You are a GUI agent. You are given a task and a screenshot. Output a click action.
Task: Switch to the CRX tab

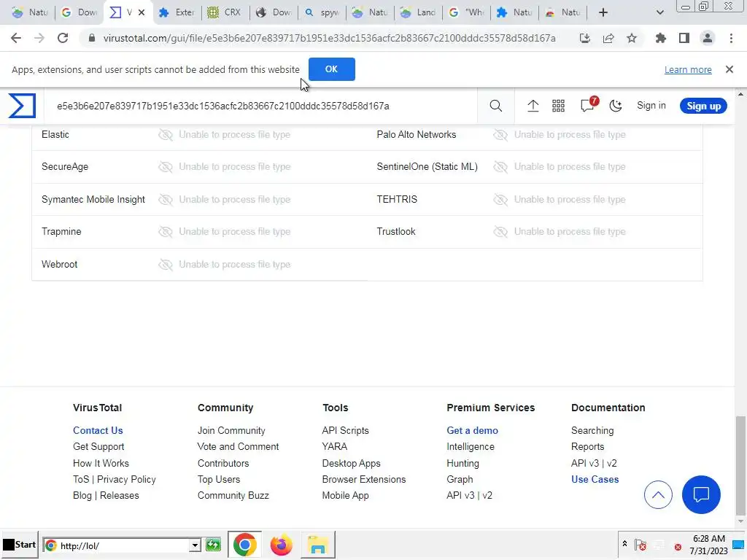[x=225, y=12]
